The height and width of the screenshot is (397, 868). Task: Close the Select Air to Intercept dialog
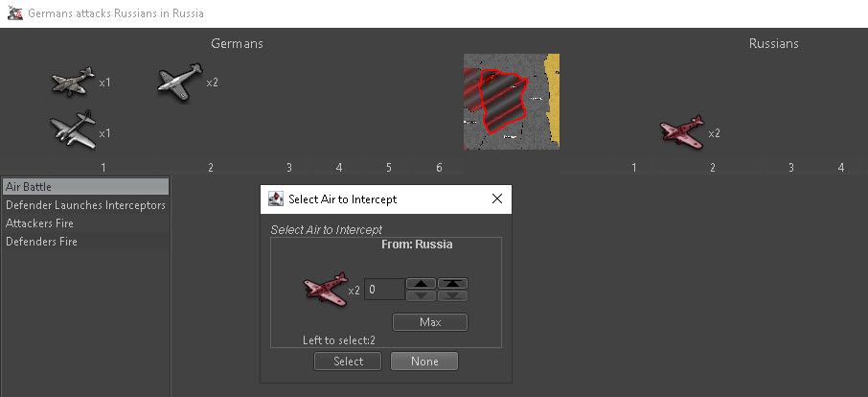click(x=496, y=199)
